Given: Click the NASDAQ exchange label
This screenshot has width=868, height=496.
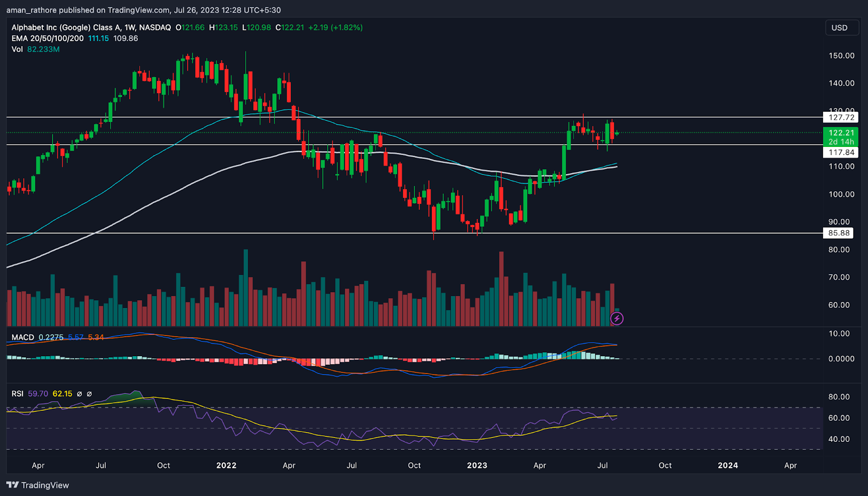Looking at the screenshot, I should tap(155, 27).
